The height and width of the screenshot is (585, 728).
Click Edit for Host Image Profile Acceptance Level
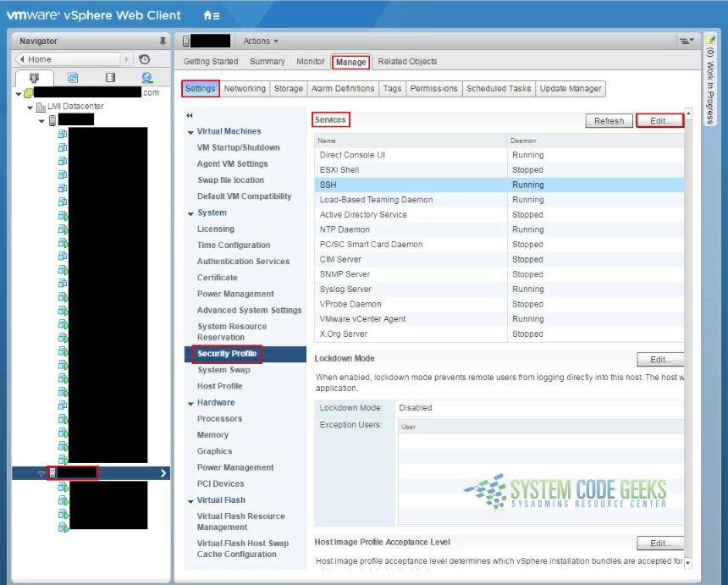pyautogui.click(x=660, y=543)
